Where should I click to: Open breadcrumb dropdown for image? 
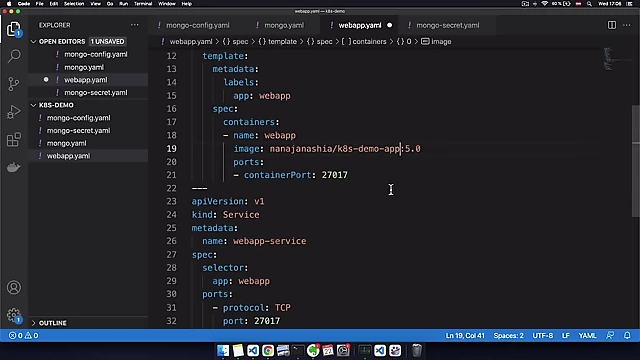click(x=436, y=42)
